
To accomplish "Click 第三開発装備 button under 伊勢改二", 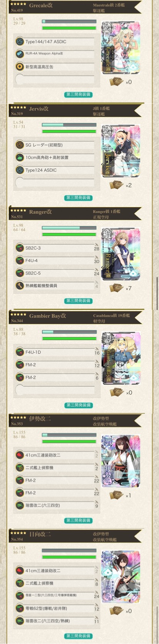I will 78,520.
